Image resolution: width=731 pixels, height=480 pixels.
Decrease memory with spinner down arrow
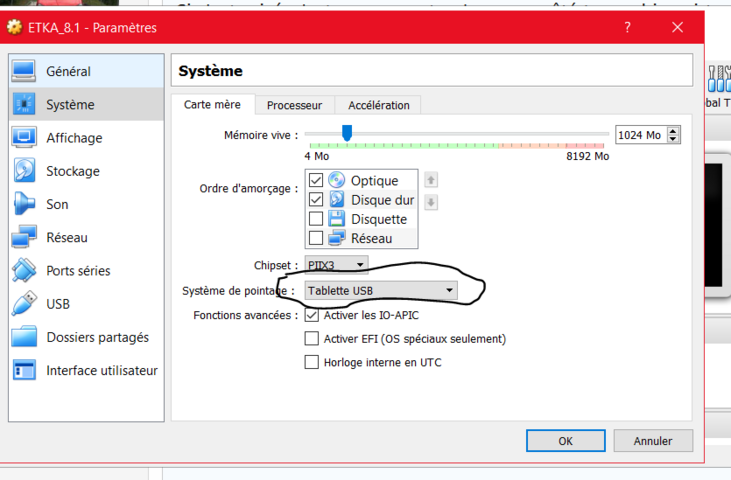pos(673,139)
